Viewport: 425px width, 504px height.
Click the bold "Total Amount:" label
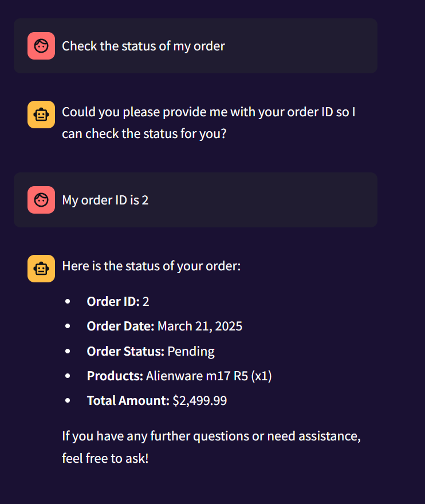[x=128, y=400]
